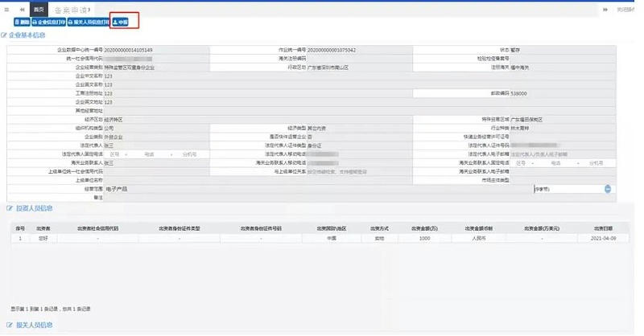This screenshot has height=336, width=644.
Task: Click the 报关人员信息 section edit icon
Action: (10, 325)
